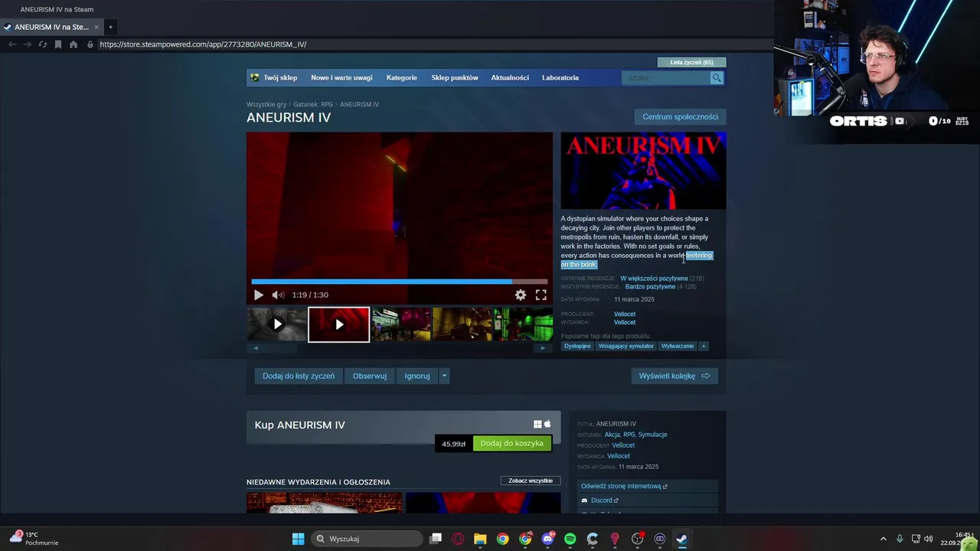Click the Dystopijne tag
Screen dimensions: 980x551
[x=577, y=346]
